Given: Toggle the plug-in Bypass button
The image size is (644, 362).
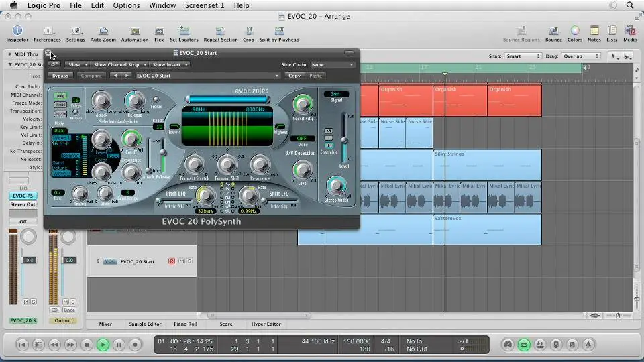Looking at the screenshot, I should pyautogui.click(x=61, y=76).
